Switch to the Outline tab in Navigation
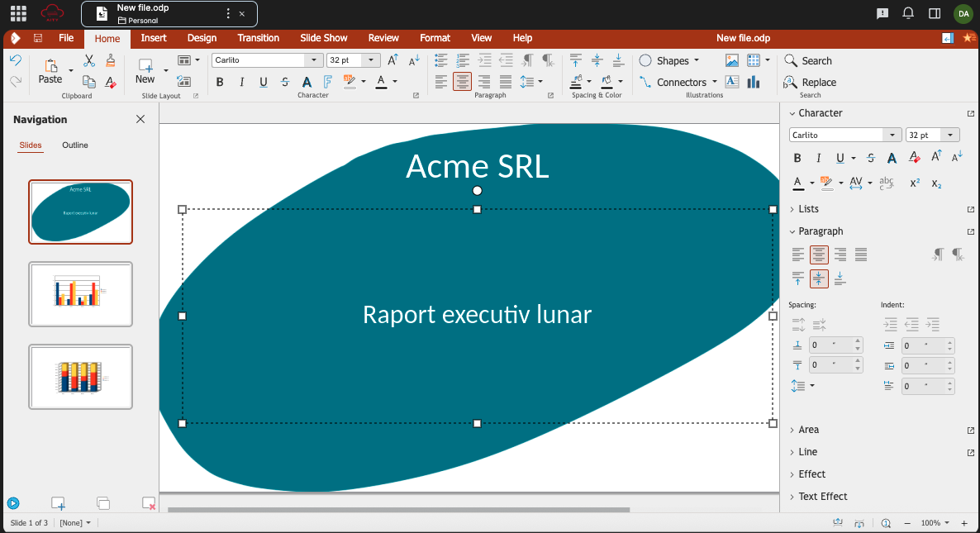The height and width of the screenshot is (533, 980). point(75,145)
